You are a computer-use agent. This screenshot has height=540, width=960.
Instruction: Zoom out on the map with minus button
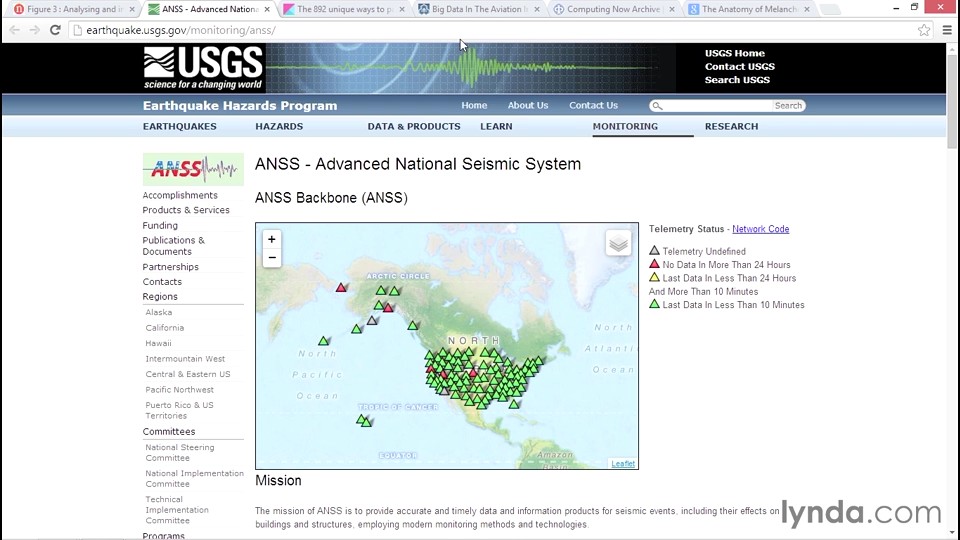[x=272, y=258]
